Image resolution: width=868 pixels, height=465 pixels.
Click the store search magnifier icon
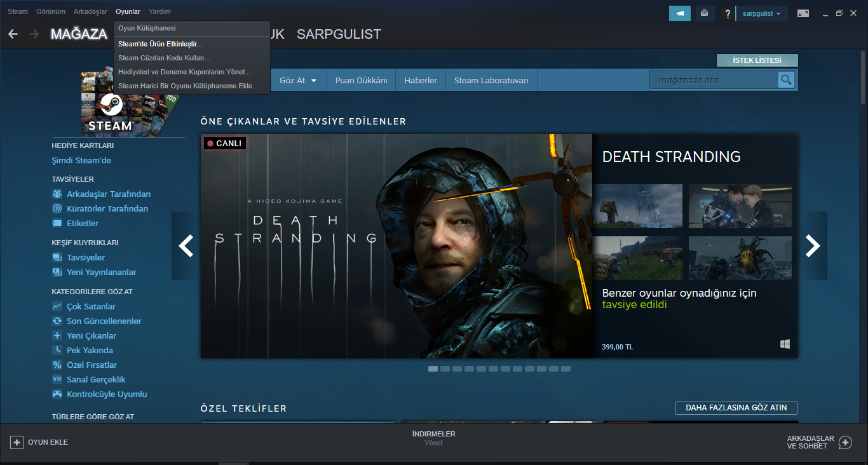pos(787,80)
